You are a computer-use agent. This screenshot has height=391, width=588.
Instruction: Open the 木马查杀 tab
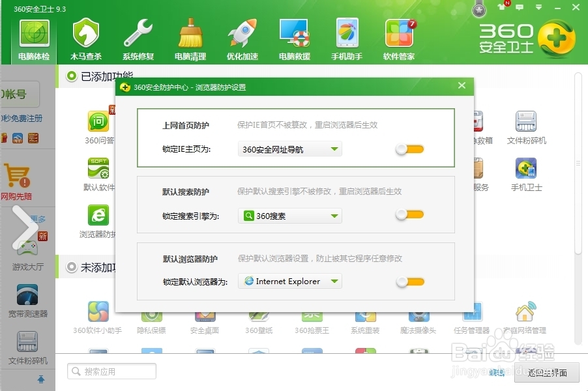(x=86, y=40)
